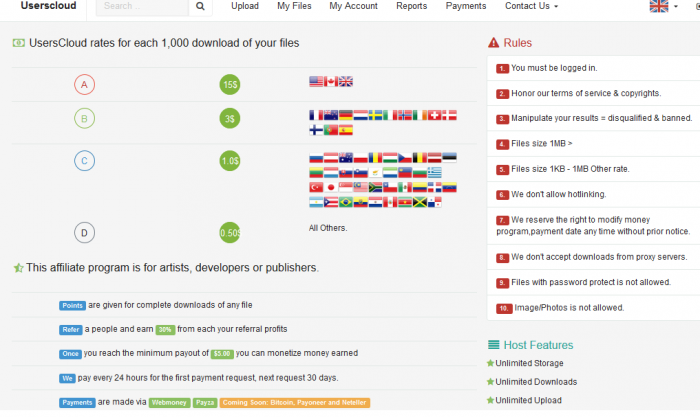Click 'All Others.' text in tier D
Screen dimensions: 700x417
[328, 228]
